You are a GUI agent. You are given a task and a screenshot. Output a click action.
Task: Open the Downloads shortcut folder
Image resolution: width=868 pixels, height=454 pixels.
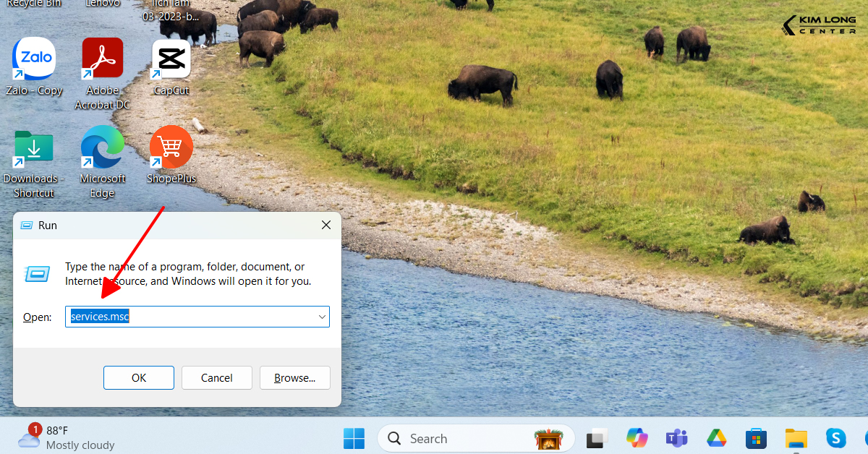click(33, 147)
